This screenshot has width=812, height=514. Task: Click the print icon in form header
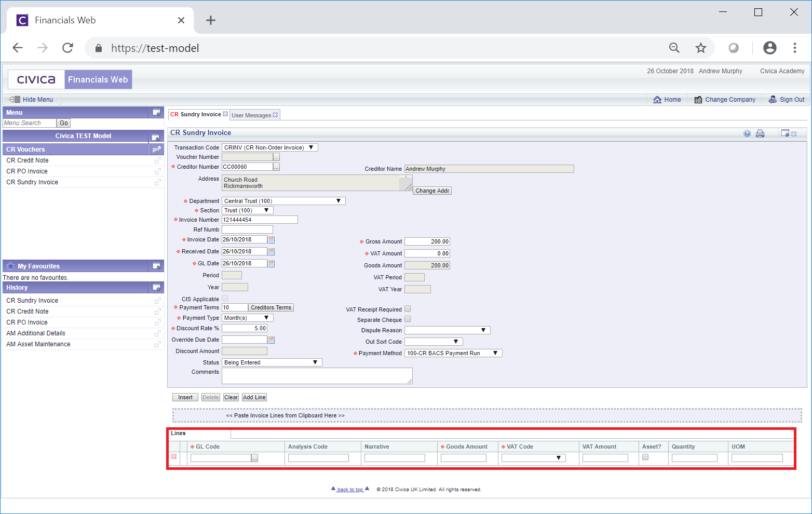pos(760,133)
